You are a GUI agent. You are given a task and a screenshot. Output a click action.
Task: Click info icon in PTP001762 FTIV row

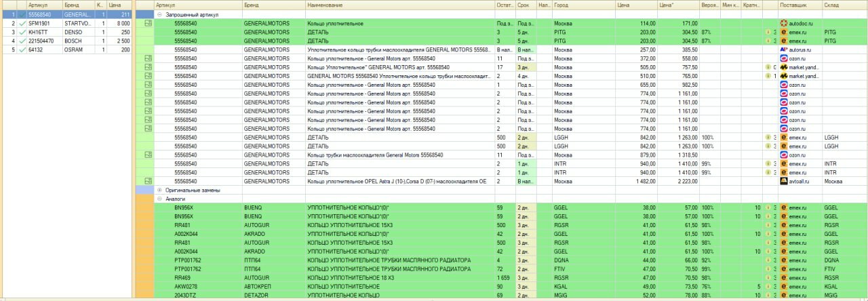point(768,269)
